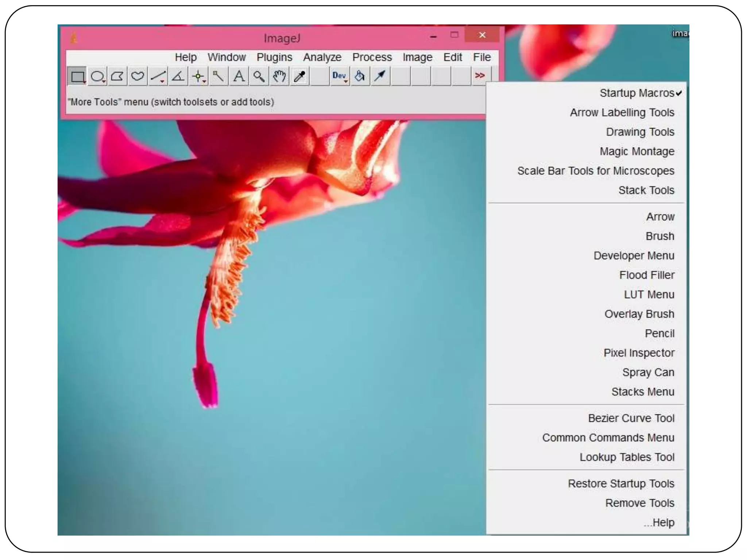This screenshot has height=560, width=747.
Task: Select the Hand scrolling tool
Action: pos(279,76)
